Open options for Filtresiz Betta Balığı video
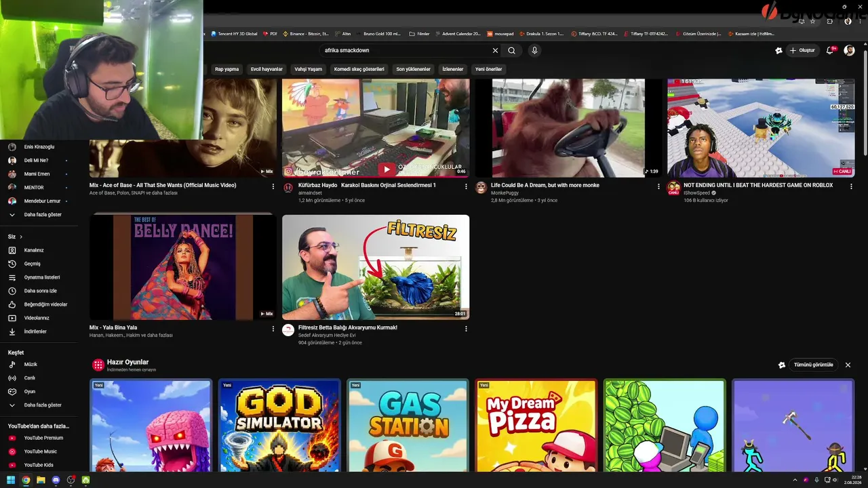Image resolution: width=868 pixels, height=488 pixels. click(x=466, y=329)
